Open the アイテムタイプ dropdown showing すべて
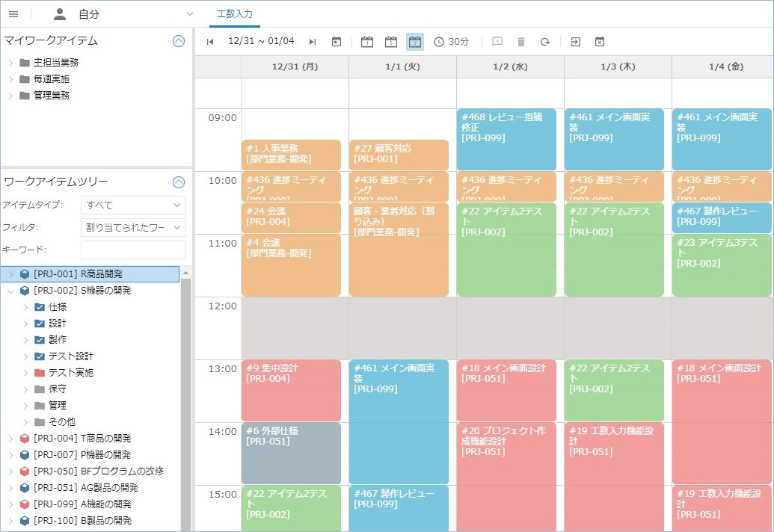 pos(133,205)
